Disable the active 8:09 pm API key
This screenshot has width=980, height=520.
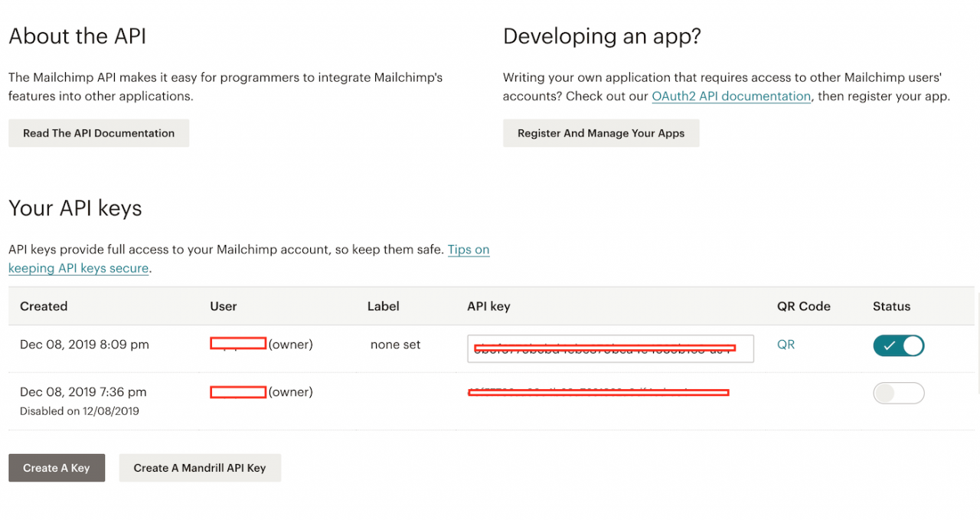point(899,345)
